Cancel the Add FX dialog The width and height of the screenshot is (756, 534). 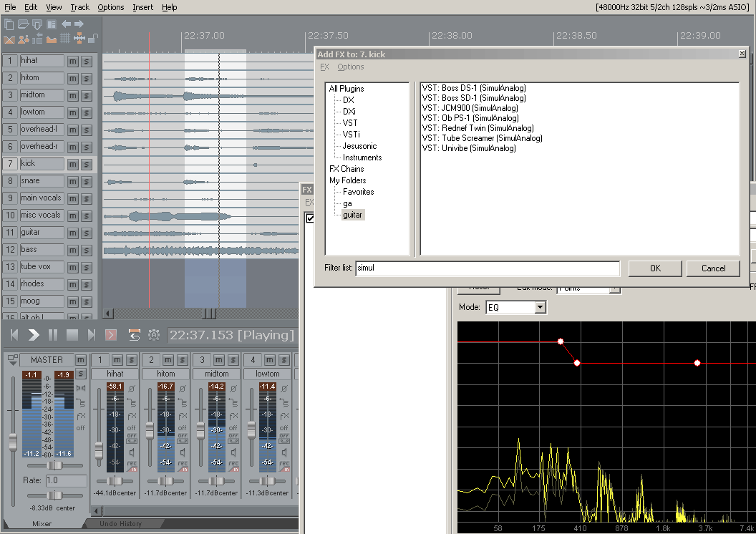713,268
